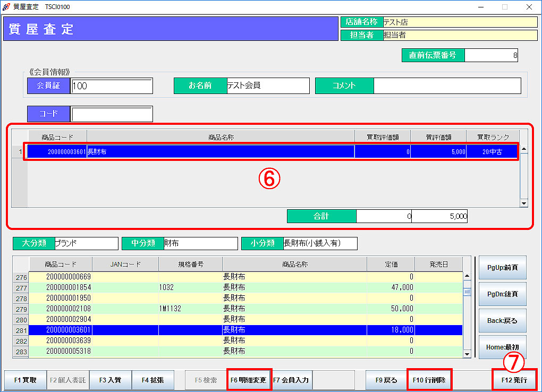Click the コメント text field
This screenshot has height=392, width=542.
[447, 86]
